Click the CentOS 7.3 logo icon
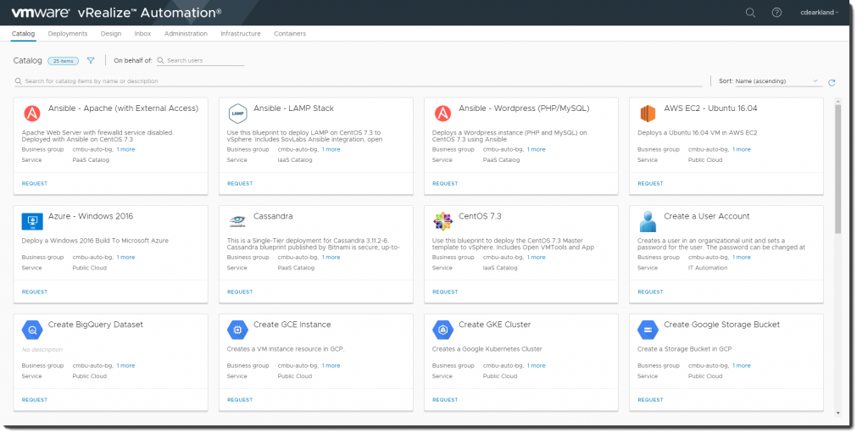The height and width of the screenshot is (444, 868). point(442,221)
